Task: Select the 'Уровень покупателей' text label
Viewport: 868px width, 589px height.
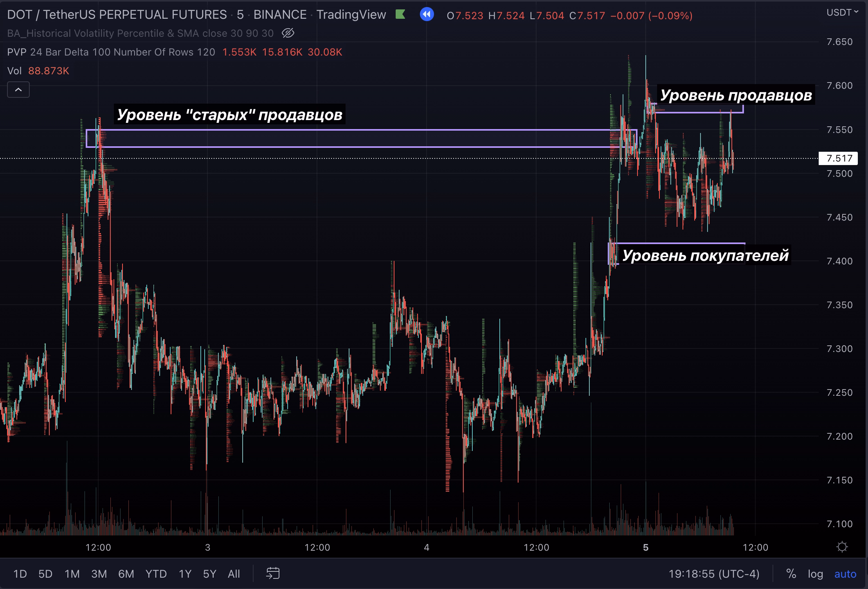Action: click(705, 255)
